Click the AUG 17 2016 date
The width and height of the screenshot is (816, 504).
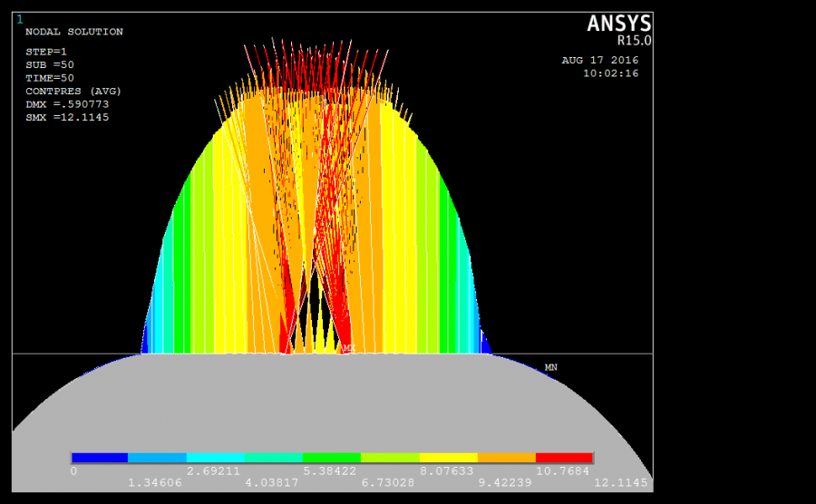tap(600, 61)
